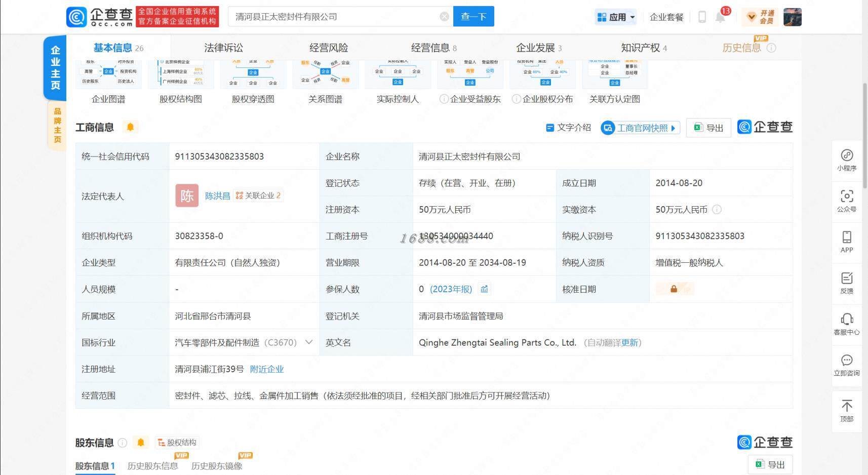
Task: Click the info icon beside 实缴资本 50万元人民币
Action: (x=717, y=210)
